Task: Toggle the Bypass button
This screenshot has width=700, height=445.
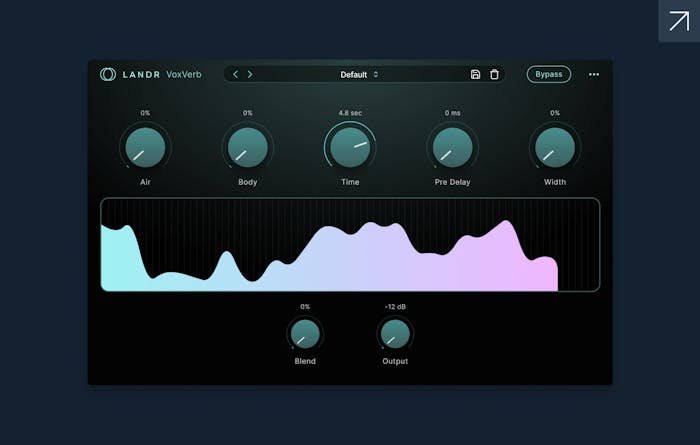Action: pos(549,74)
